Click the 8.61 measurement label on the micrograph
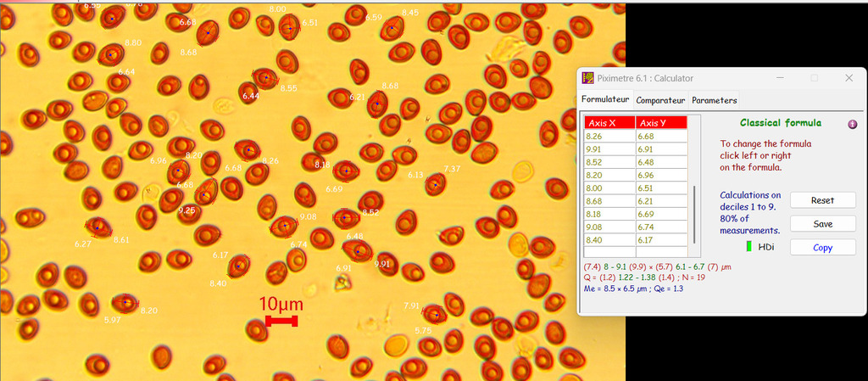 (122, 240)
